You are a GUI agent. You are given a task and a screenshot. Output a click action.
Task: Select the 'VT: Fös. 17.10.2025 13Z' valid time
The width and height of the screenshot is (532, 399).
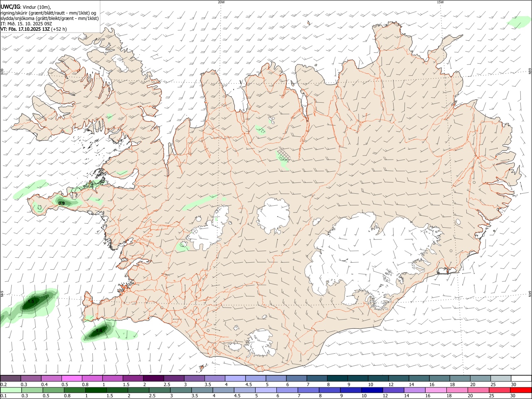(x=25, y=29)
